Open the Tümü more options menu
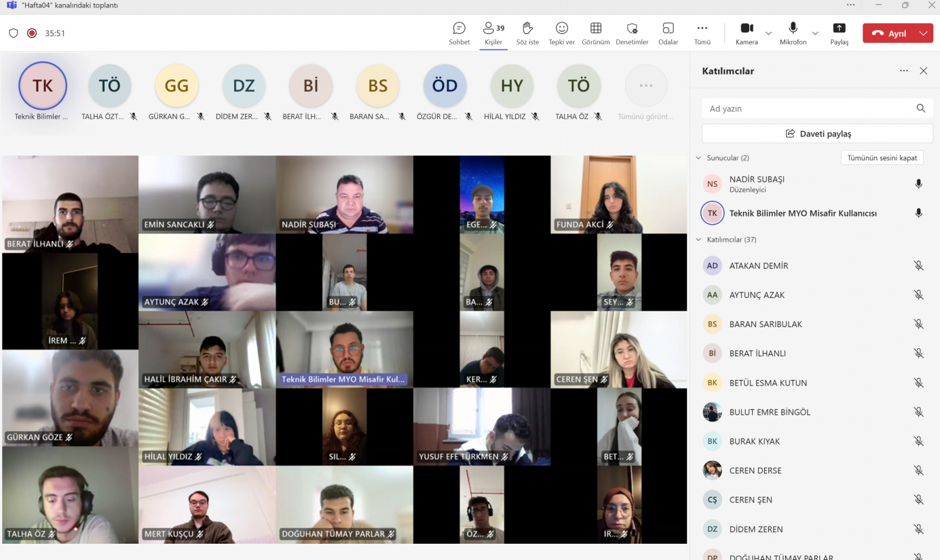Image resolution: width=940 pixels, height=560 pixels. tap(702, 29)
